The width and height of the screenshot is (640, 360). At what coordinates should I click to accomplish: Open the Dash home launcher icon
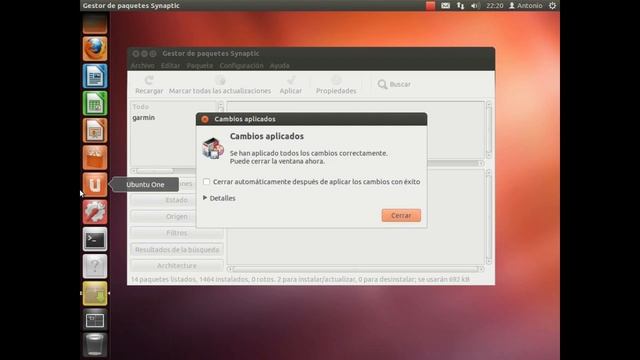click(x=95, y=23)
